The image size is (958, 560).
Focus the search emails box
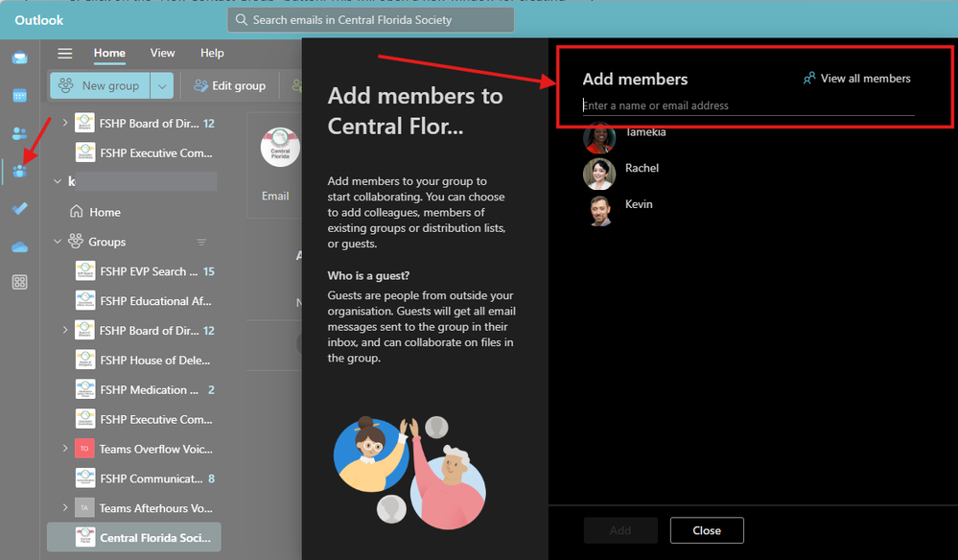(x=371, y=20)
